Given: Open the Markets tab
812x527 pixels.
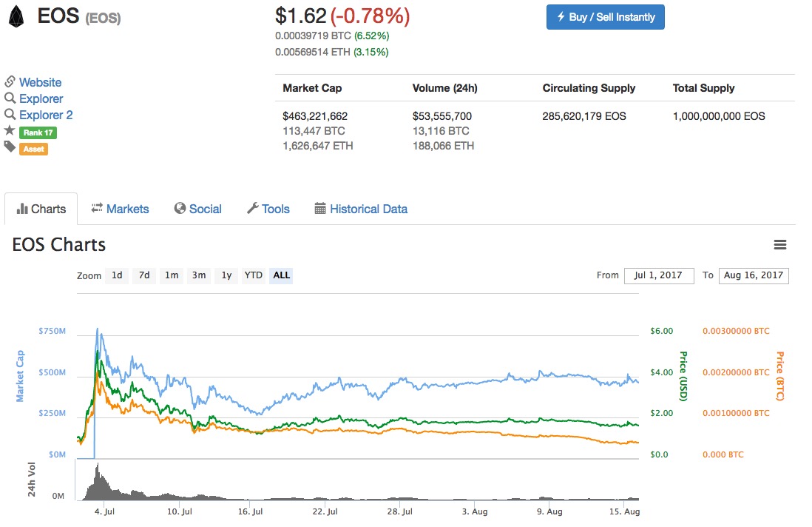Looking at the screenshot, I should tap(120, 209).
